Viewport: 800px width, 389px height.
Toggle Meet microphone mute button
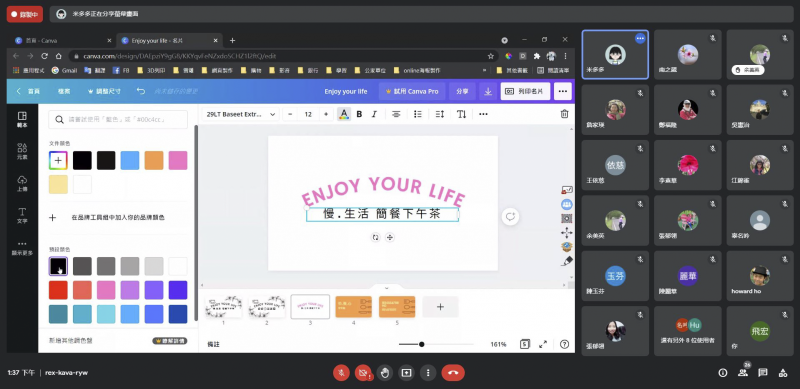click(341, 373)
